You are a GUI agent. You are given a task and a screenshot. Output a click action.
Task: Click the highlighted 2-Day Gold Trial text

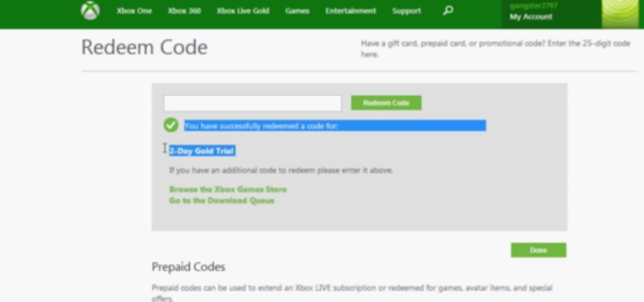202,151
